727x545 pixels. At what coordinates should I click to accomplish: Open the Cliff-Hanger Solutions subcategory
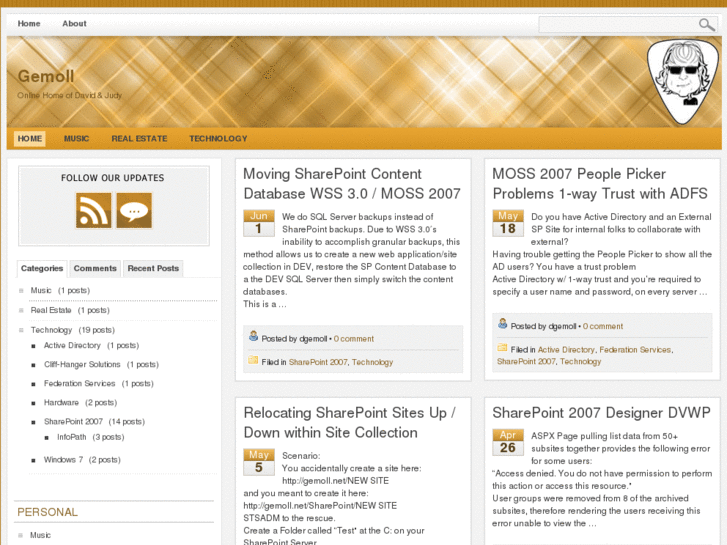pos(82,365)
